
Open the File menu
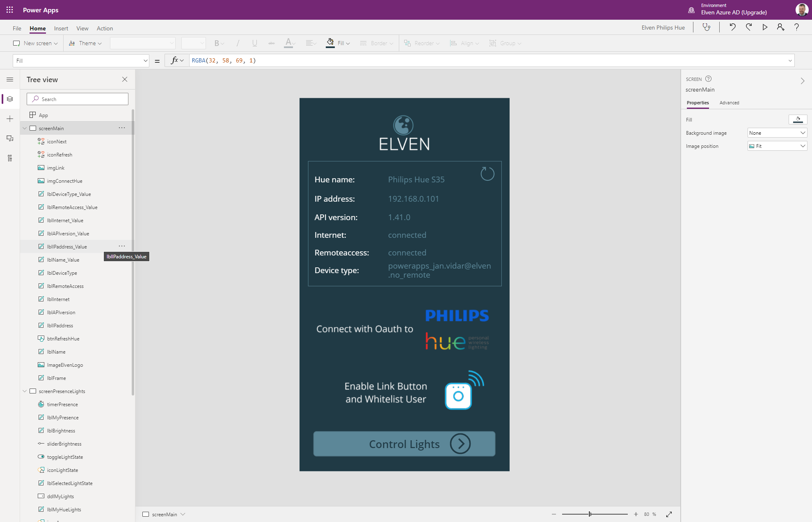[x=17, y=28]
